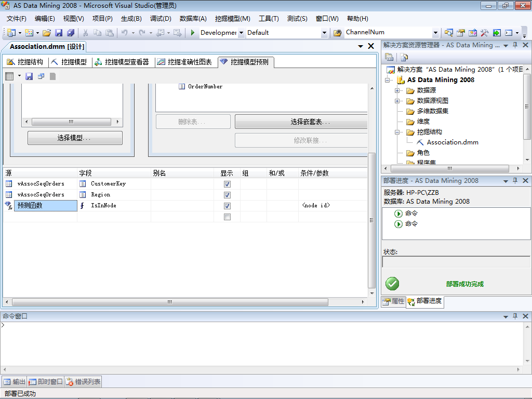Screen dimensions: 532x399
Task: Switch query view with grid icon
Action: pos(9,76)
